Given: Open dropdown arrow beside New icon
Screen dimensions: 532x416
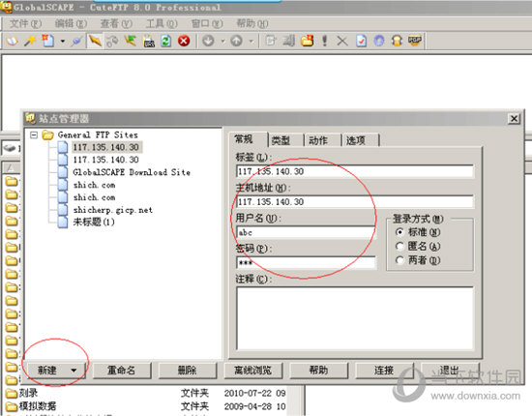Looking at the screenshot, I should (x=63, y=42).
